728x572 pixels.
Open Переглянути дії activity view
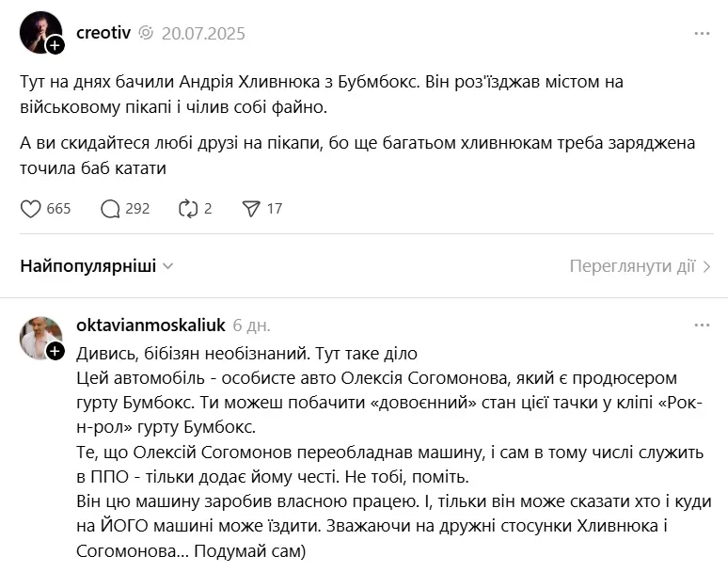640,266
